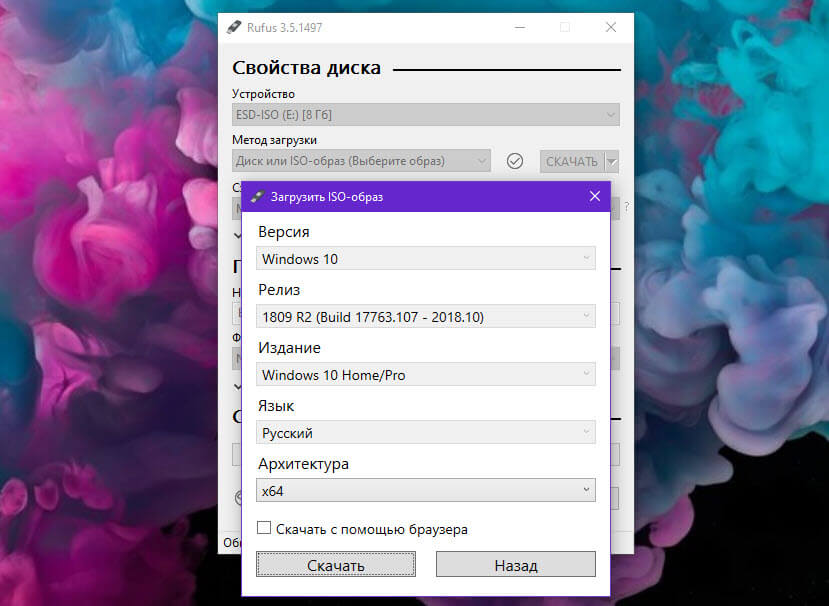Click the checkmark hash icon beside boot selection
This screenshot has height=606, width=829.
click(x=514, y=161)
